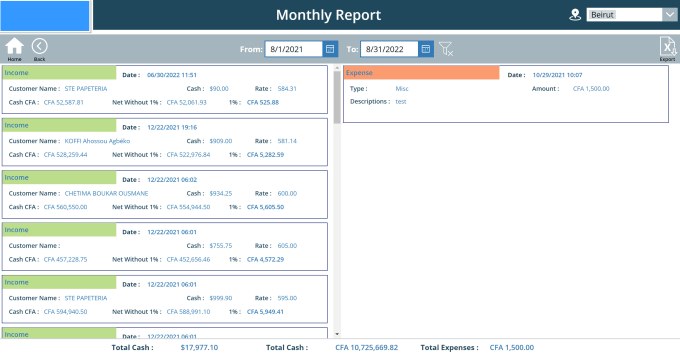Click customer name CHETIMA BOUKAR OUSMANE
Image resolution: width=680 pixels, height=361 pixels.
106,194
